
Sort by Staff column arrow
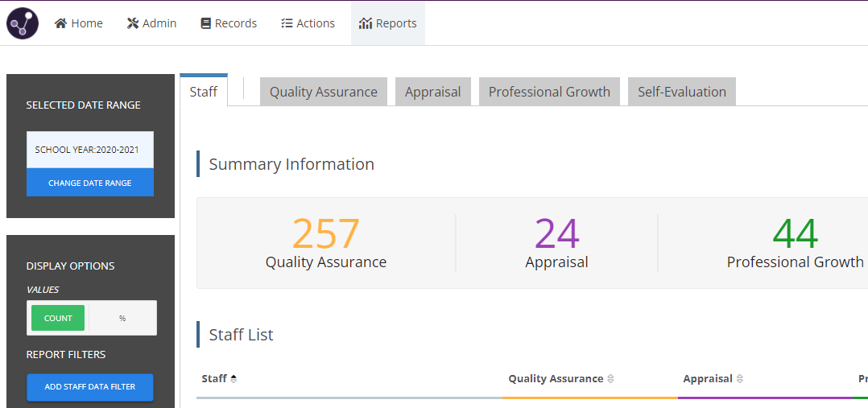click(234, 378)
